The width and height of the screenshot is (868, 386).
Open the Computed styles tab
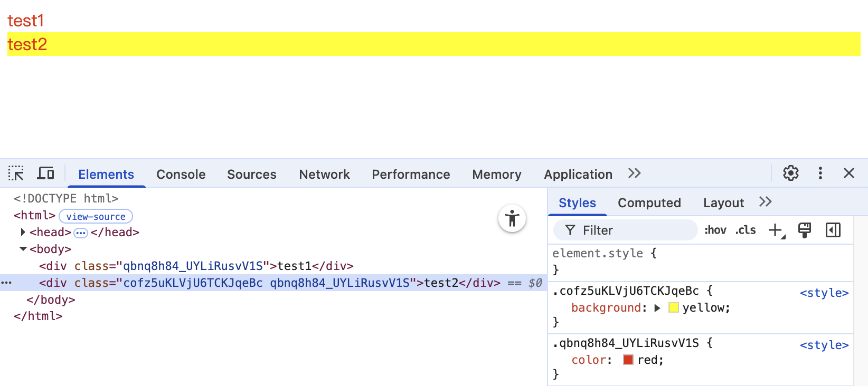(x=649, y=203)
